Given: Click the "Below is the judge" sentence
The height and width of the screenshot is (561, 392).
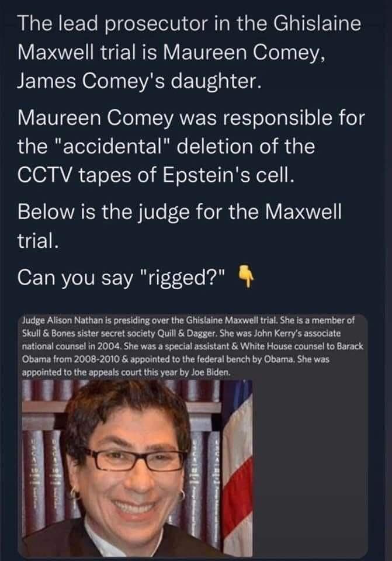Looking at the screenshot, I should pos(179,226).
